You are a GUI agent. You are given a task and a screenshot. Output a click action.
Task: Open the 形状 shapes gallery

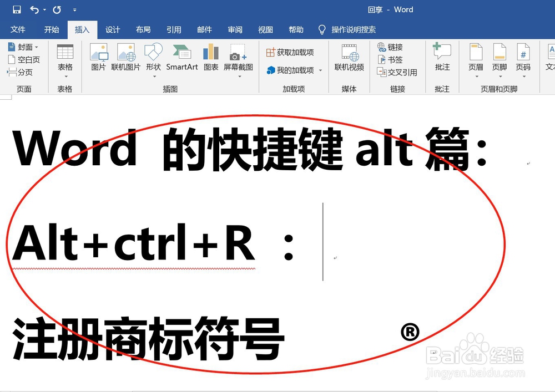154,60
